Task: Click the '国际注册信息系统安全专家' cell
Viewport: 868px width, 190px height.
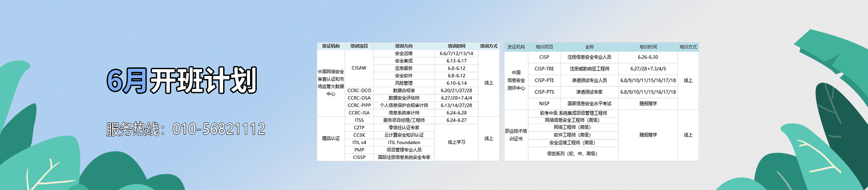Action: [404, 157]
